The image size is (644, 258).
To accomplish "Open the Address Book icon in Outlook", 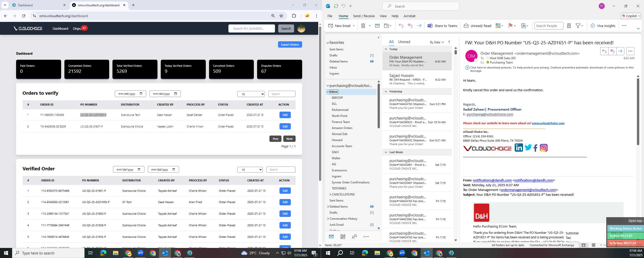I will (x=569, y=26).
